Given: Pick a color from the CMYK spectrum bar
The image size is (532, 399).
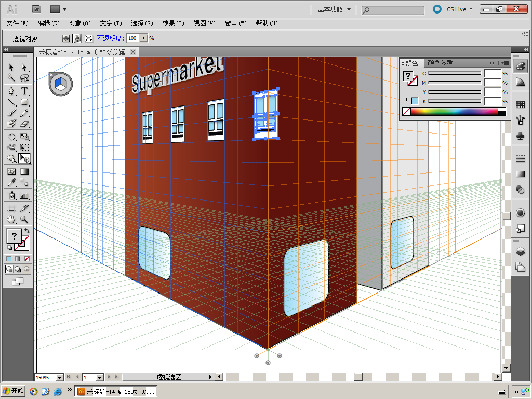Looking at the screenshot, I should [x=452, y=111].
